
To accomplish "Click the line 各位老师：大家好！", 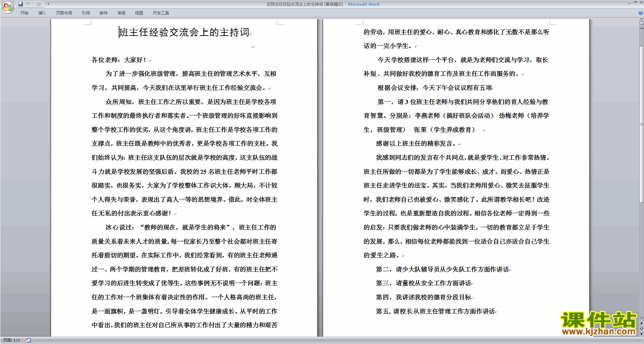I will click(x=119, y=60).
